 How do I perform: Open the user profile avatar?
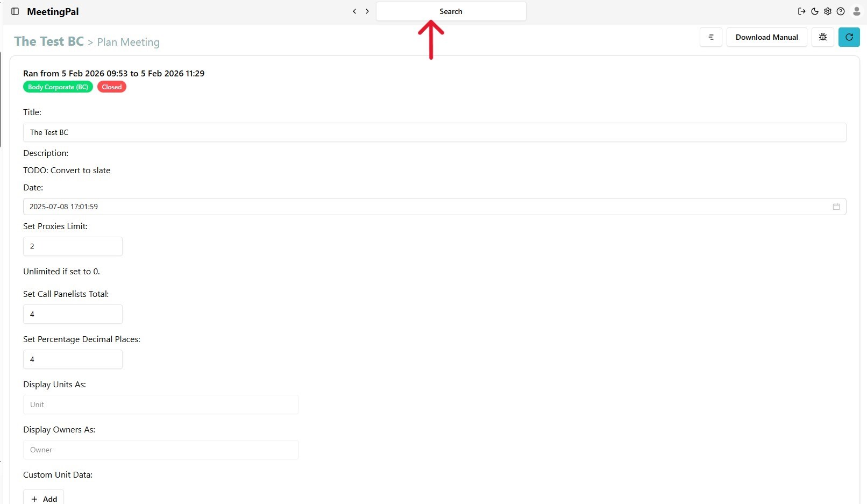857,11
